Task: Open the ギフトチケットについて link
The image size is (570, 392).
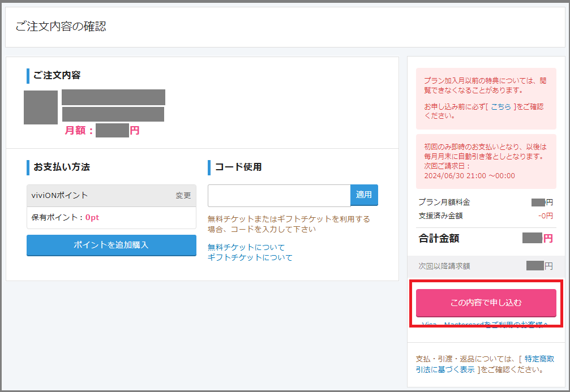Action: (x=250, y=257)
